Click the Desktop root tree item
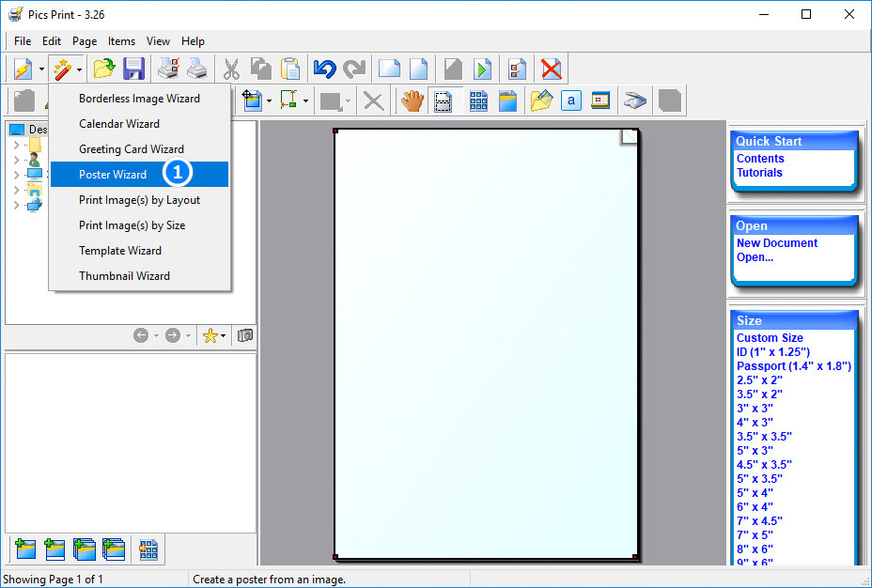Viewport: 872px width, 588px height. point(29,130)
